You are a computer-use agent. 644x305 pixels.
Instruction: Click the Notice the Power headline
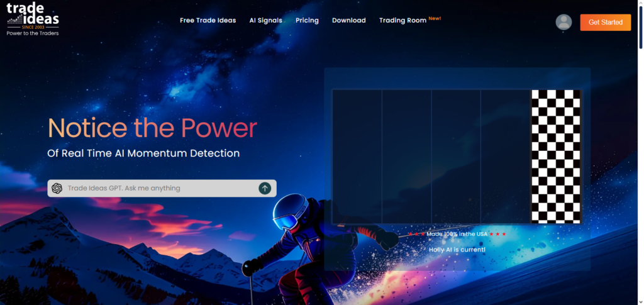[x=153, y=128]
